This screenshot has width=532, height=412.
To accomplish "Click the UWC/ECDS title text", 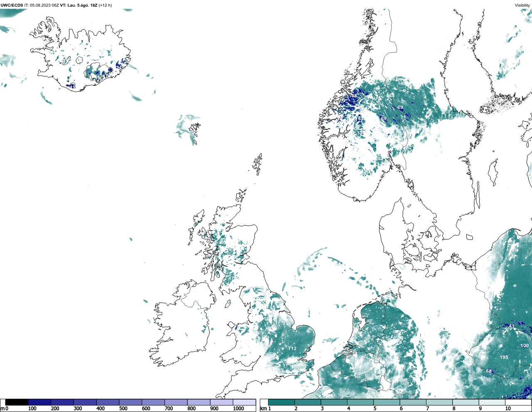I will coord(12,5).
